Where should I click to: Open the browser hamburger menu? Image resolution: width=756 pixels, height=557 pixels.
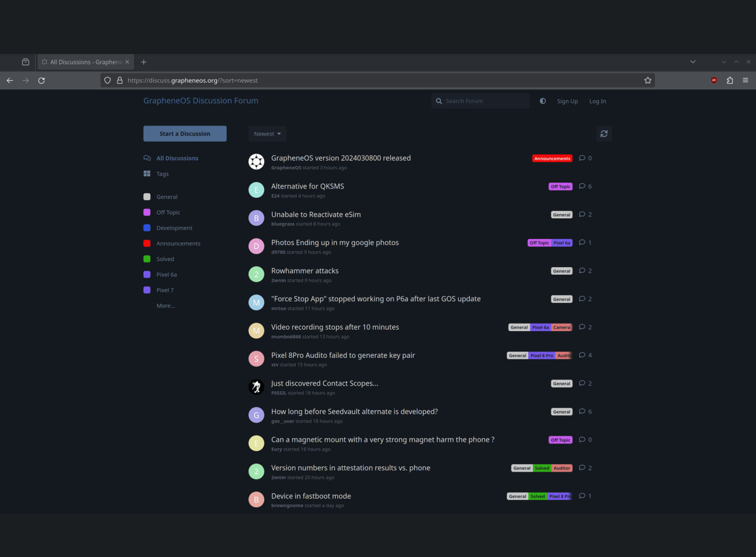(x=745, y=81)
